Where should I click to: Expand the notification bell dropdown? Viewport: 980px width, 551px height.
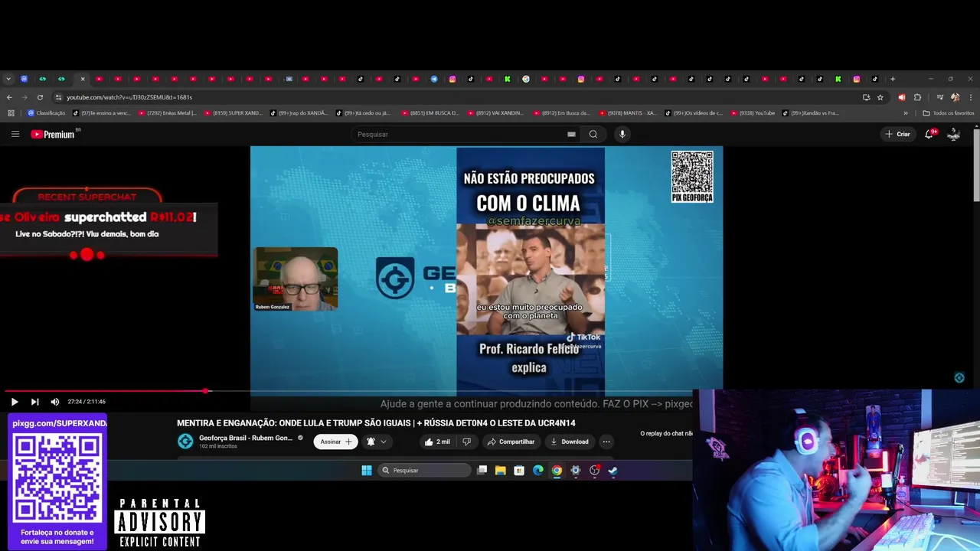pos(377,442)
